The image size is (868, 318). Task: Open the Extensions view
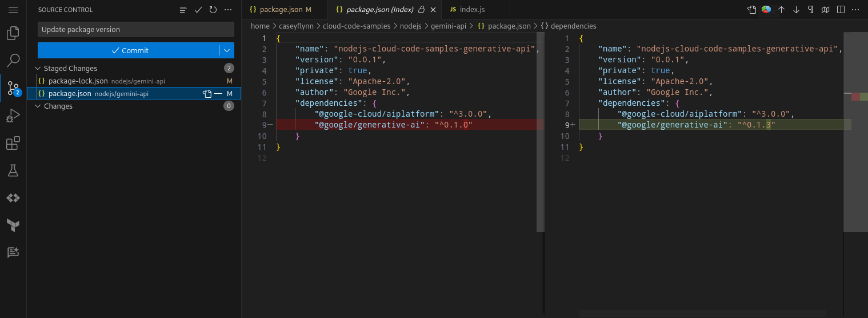coord(13,142)
